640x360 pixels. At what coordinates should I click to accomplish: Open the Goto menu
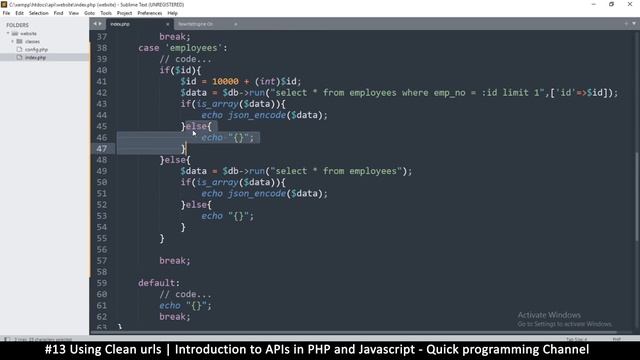pyautogui.click(x=89, y=13)
